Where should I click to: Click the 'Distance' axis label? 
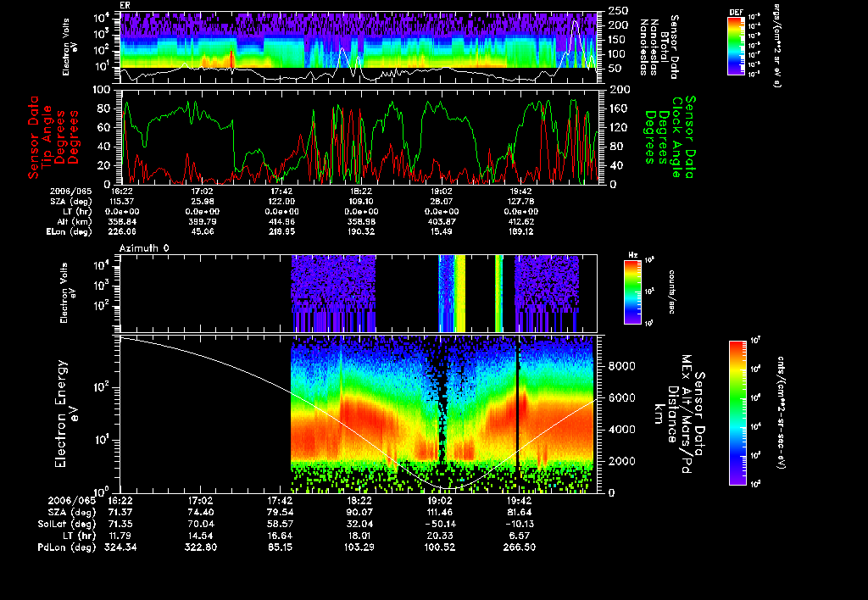[672, 414]
